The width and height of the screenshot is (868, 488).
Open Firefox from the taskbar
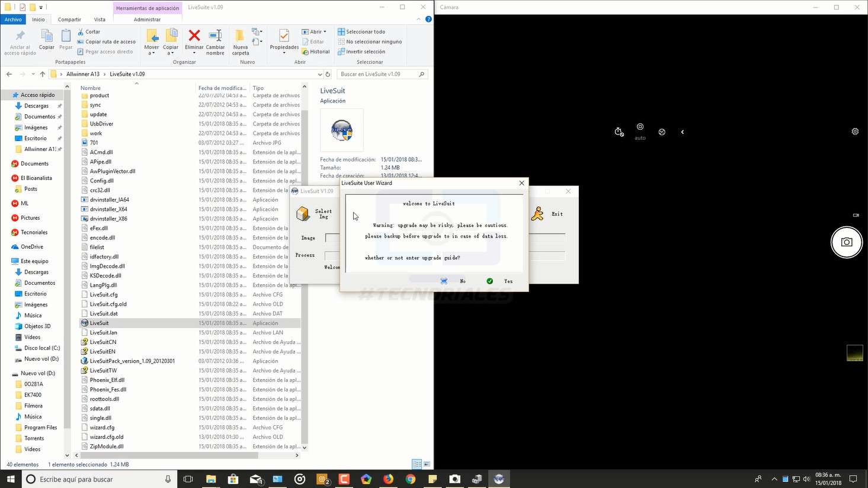pyautogui.click(x=388, y=479)
